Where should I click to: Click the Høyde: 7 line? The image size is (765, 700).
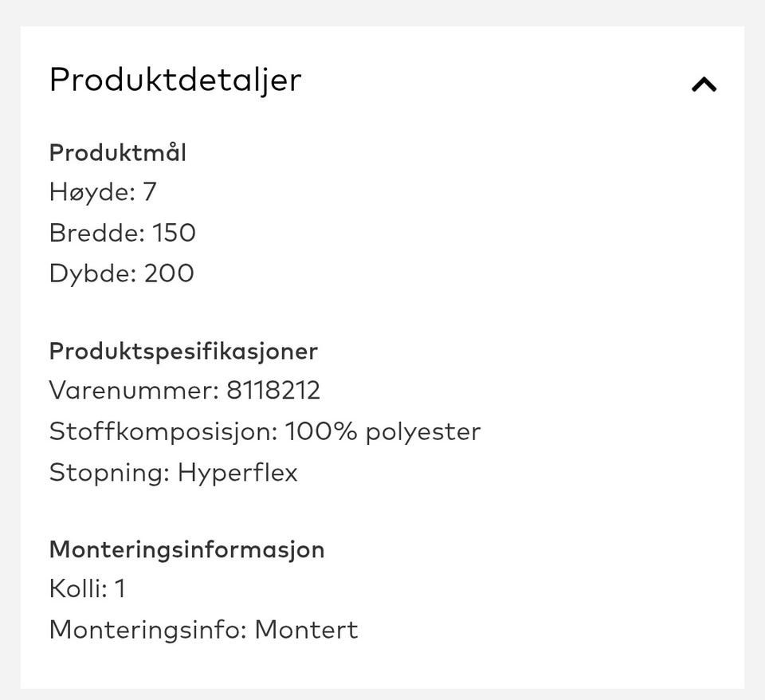click(x=103, y=192)
